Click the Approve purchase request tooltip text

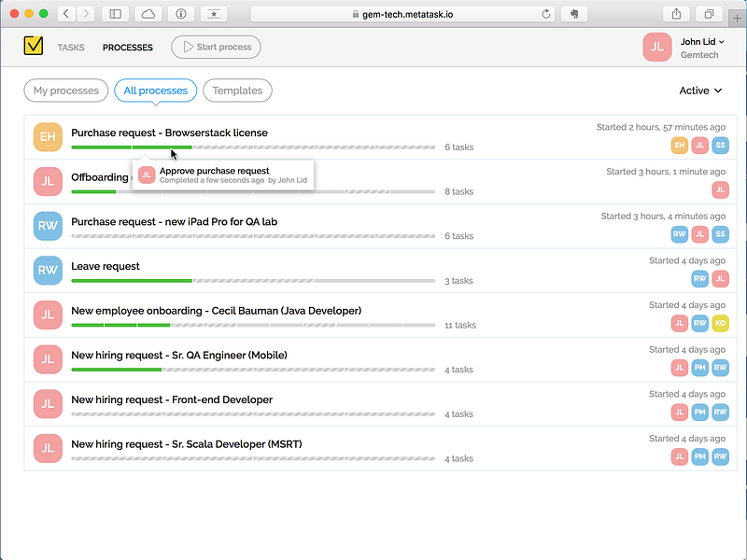(215, 171)
